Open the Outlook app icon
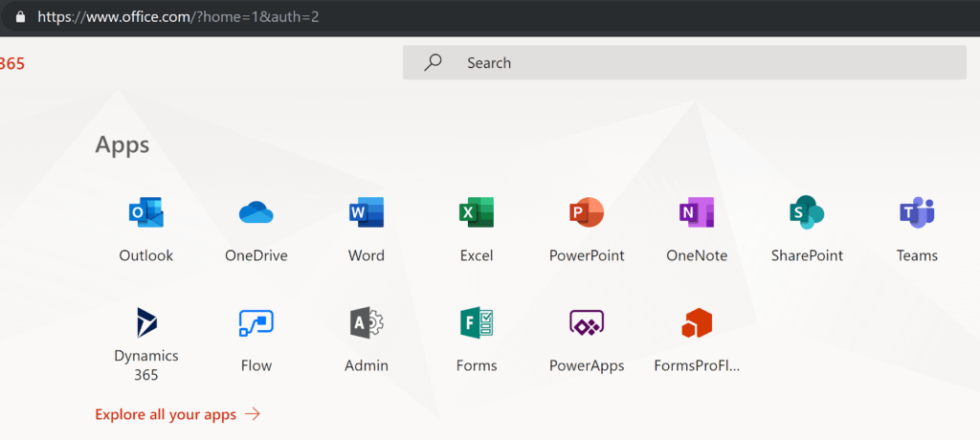Screen dimensions: 980x440 pos(145,212)
